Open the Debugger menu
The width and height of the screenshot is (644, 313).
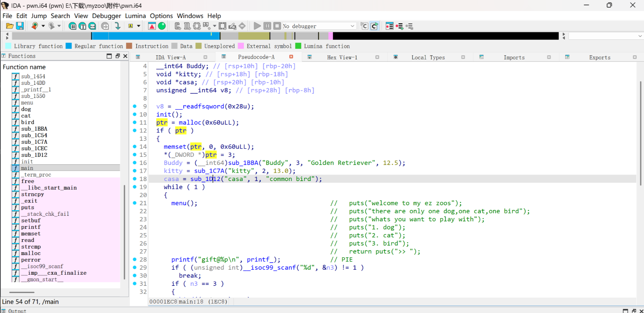(x=106, y=16)
